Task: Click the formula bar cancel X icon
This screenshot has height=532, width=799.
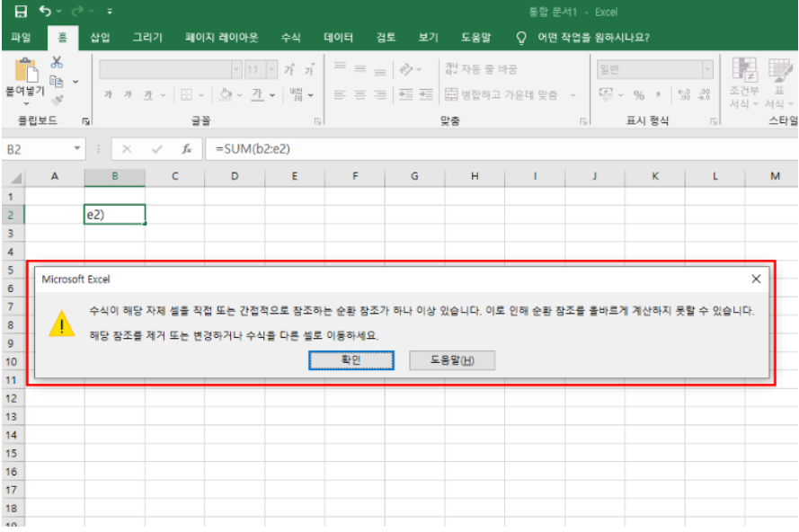Action: (x=127, y=149)
